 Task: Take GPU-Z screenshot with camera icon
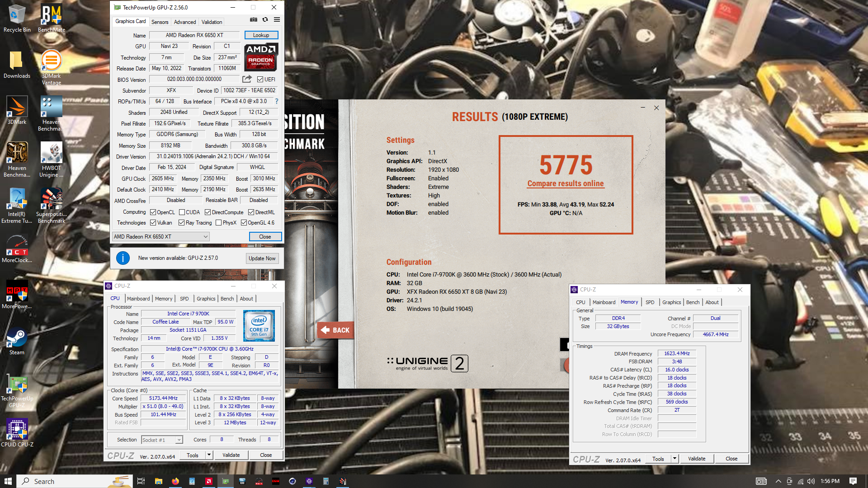[x=254, y=20]
